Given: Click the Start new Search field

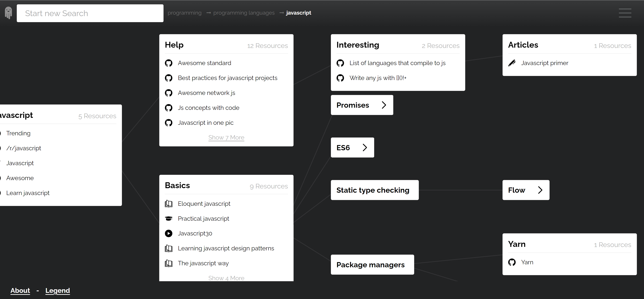Looking at the screenshot, I should [x=90, y=13].
